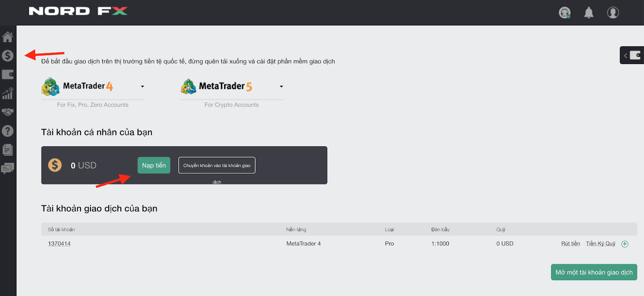The width and height of the screenshot is (644, 296).
Task: Click the Loại column header
Action: pos(389,230)
